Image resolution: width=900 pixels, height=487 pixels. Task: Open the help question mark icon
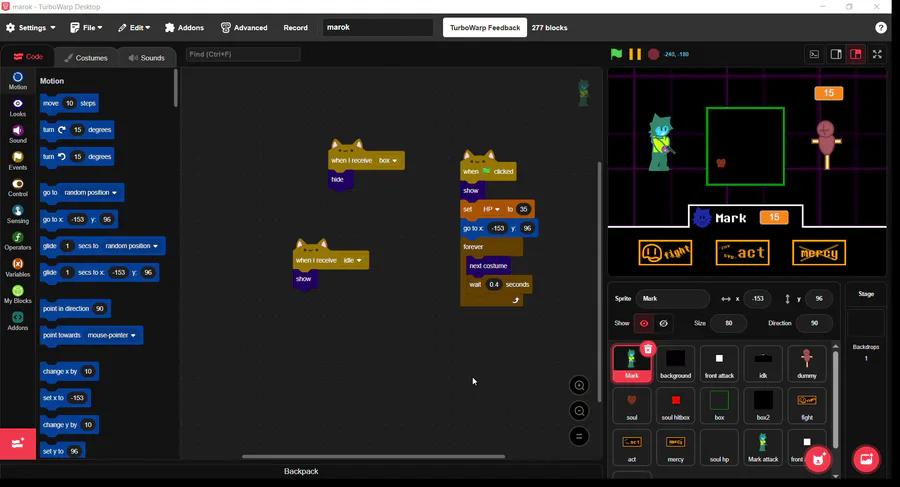click(x=881, y=28)
